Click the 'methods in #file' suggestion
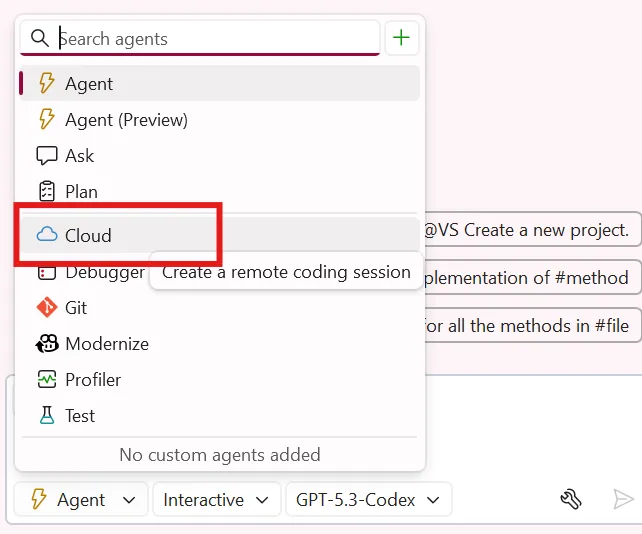 [x=533, y=326]
